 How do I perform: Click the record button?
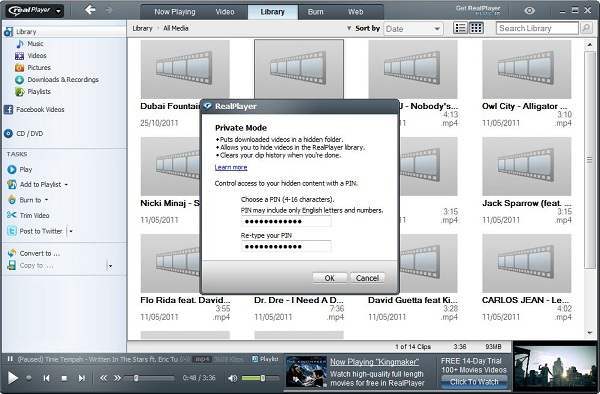click(29, 378)
